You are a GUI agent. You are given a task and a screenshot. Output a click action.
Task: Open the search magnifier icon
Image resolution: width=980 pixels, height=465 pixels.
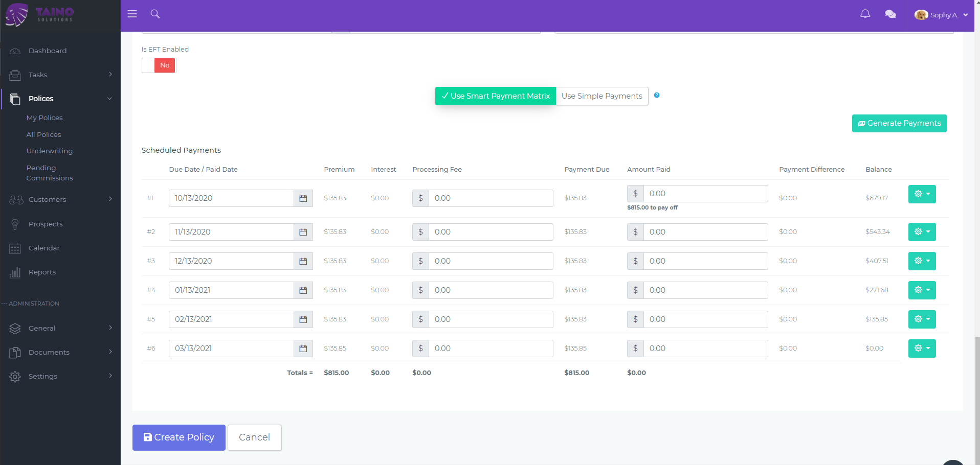click(155, 14)
